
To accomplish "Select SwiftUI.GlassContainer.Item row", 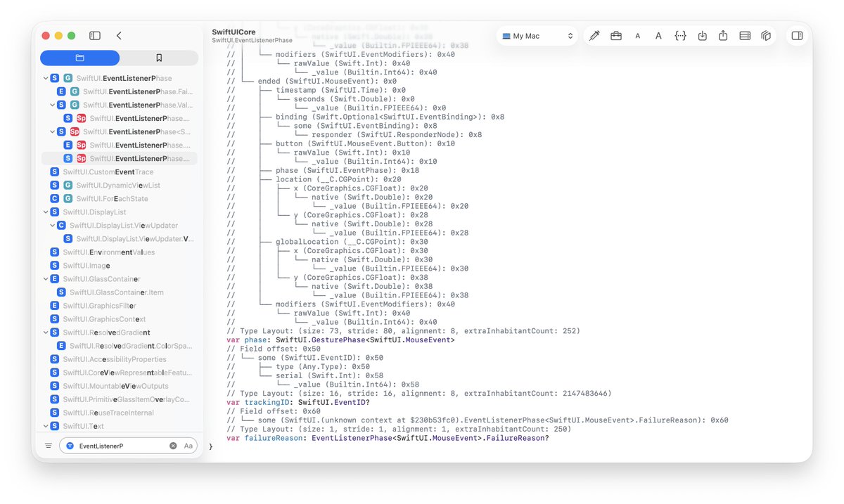I will point(120,292).
